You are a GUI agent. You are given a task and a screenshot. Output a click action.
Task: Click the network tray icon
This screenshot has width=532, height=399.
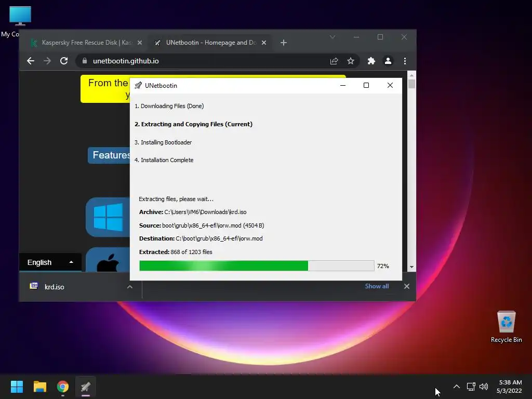pyautogui.click(x=471, y=387)
